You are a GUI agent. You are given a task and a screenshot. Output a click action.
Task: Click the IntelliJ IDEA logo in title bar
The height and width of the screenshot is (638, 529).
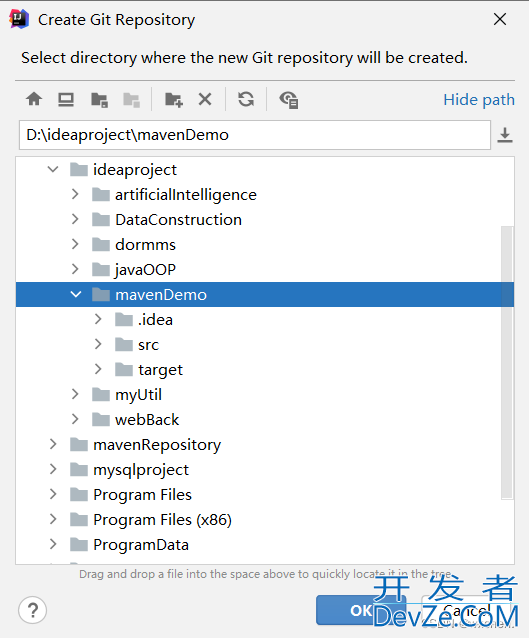19,19
